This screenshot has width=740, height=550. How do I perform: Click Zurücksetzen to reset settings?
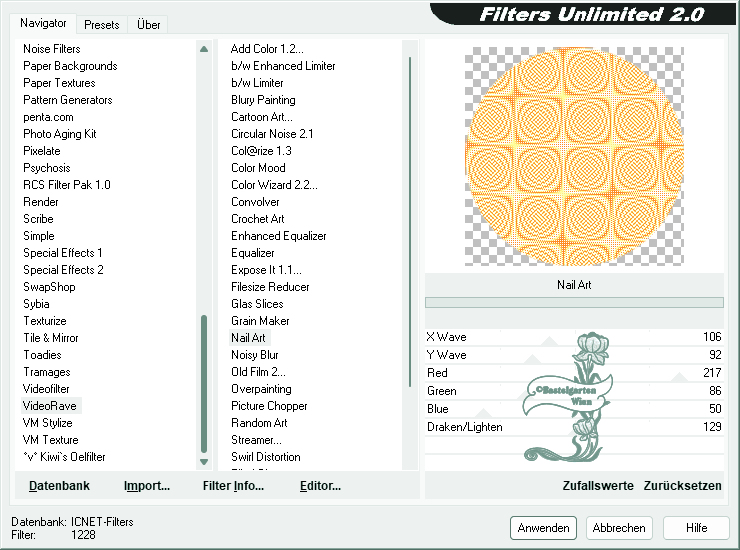pyautogui.click(x=682, y=486)
